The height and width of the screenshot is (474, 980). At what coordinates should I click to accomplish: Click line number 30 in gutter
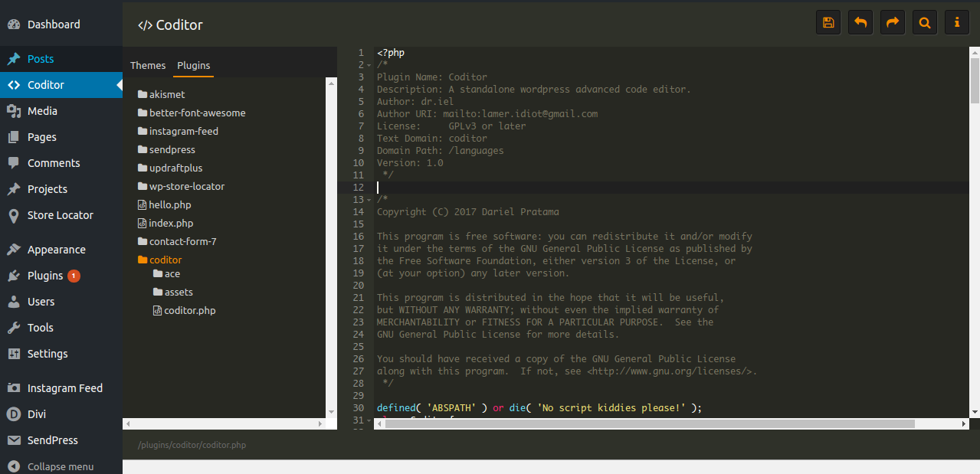coord(358,408)
